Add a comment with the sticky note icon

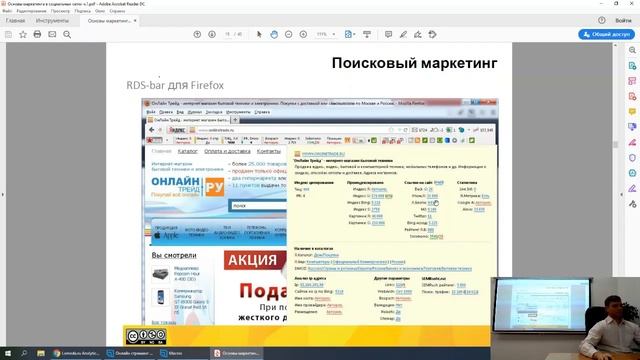tap(388, 34)
